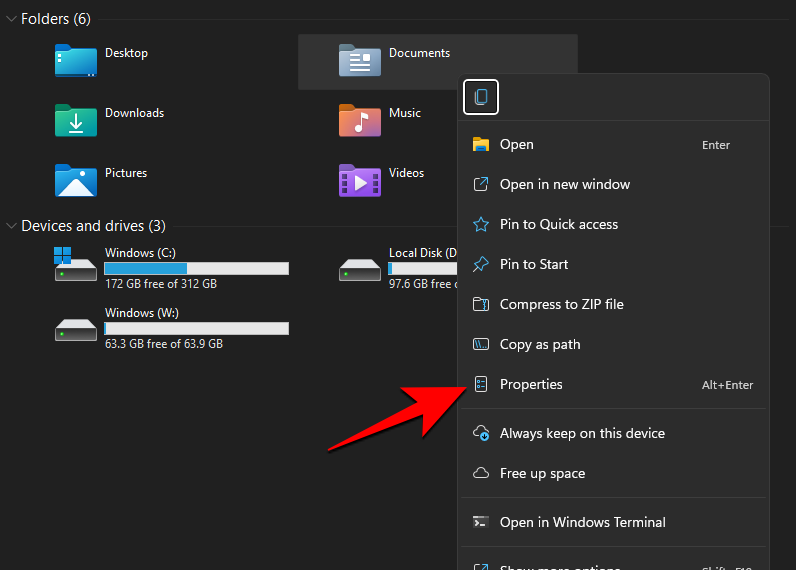Select the Videos folder icon
The image size is (796, 570).
360,180
